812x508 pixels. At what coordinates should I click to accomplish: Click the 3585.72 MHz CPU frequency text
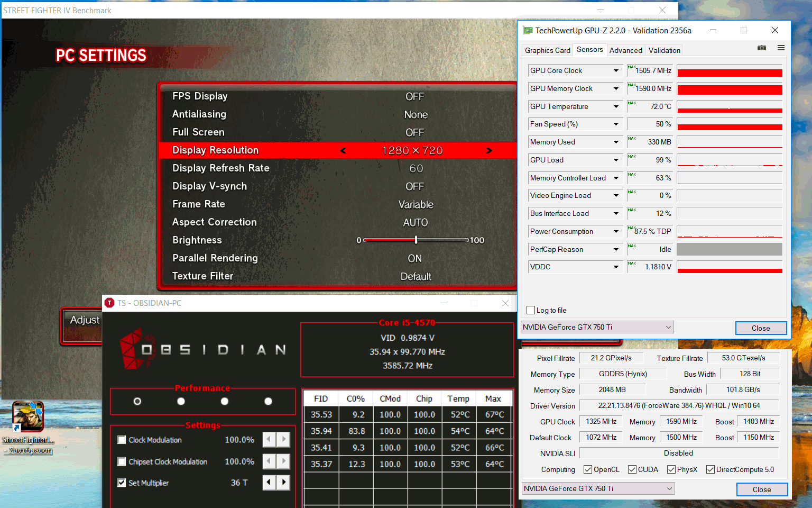coord(408,366)
